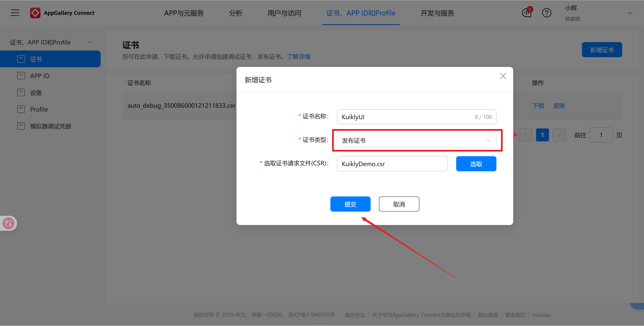Open notifications with the badge icon
The height and width of the screenshot is (326, 644).
tap(527, 13)
